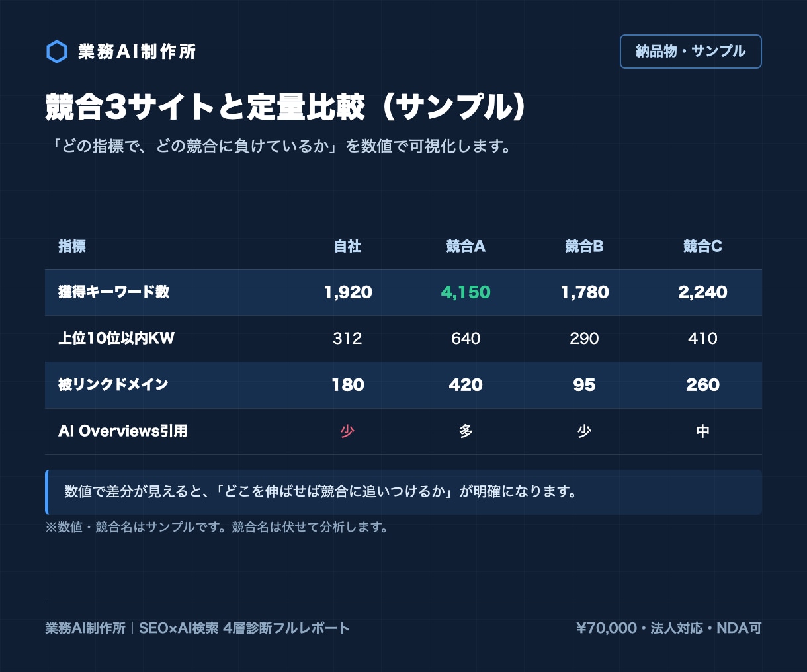This screenshot has width=807, height=672.
Task: Click the AI Overviews引用 row label
Action: click(123, 431)
